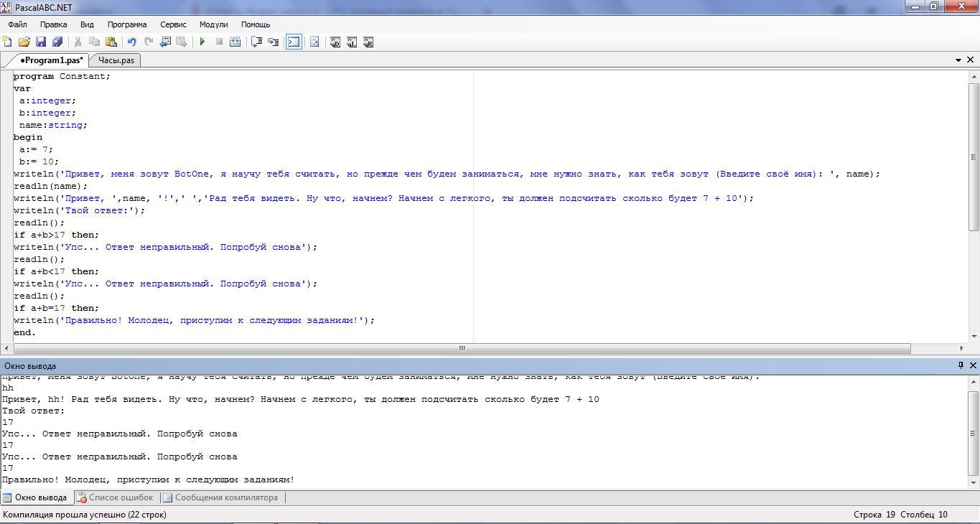Click the Open file folder icon

pos(24,42)
